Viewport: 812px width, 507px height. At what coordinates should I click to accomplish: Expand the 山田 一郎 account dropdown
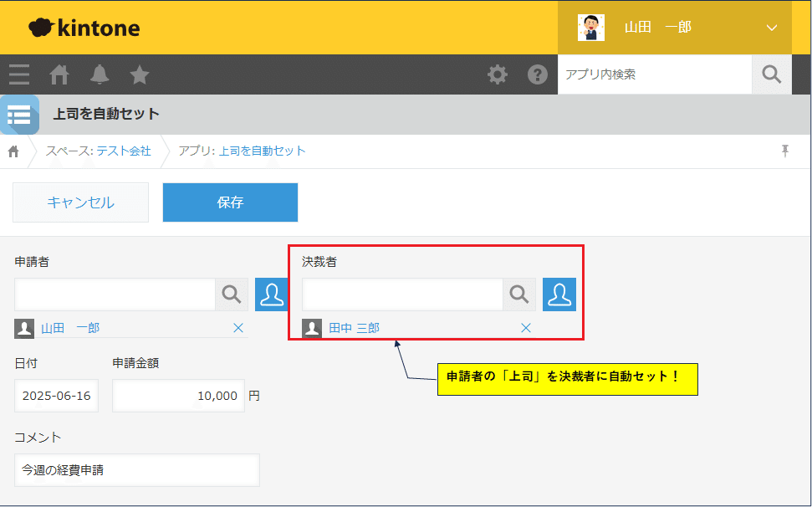(771, 28)
